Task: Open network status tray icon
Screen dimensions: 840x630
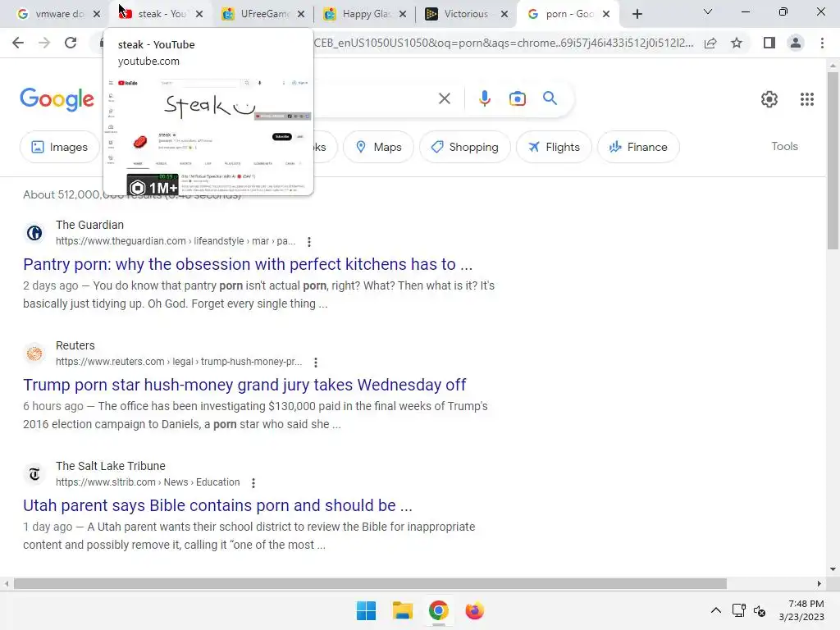Action: pos(739,610)
